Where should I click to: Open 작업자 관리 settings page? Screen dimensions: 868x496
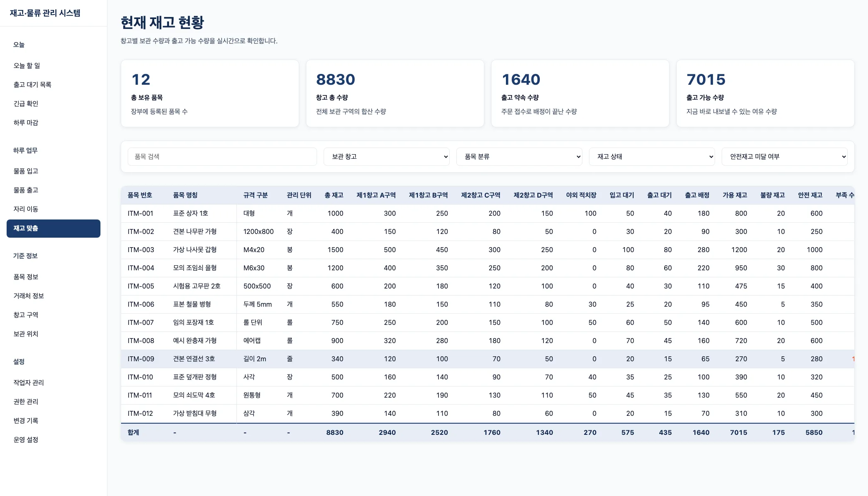[53, 383]
